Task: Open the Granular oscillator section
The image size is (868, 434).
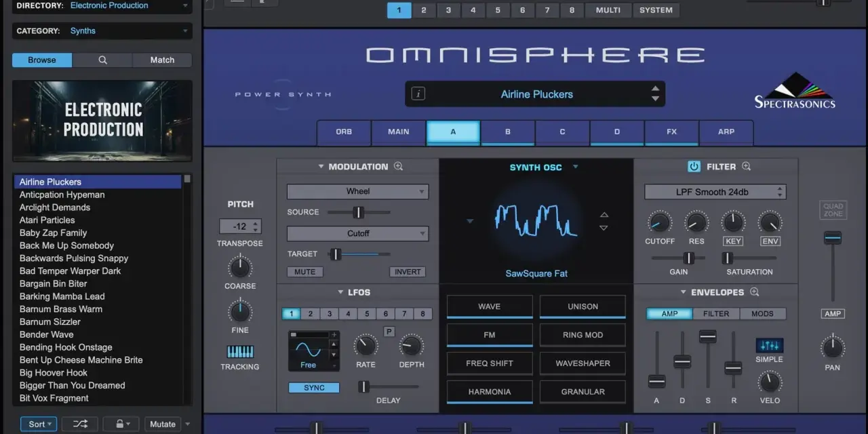Action: 583,392
